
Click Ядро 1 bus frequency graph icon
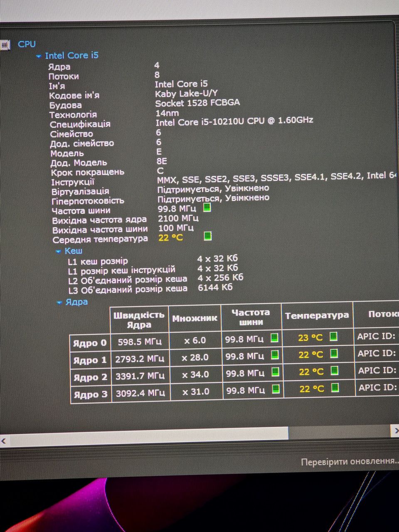275,355
